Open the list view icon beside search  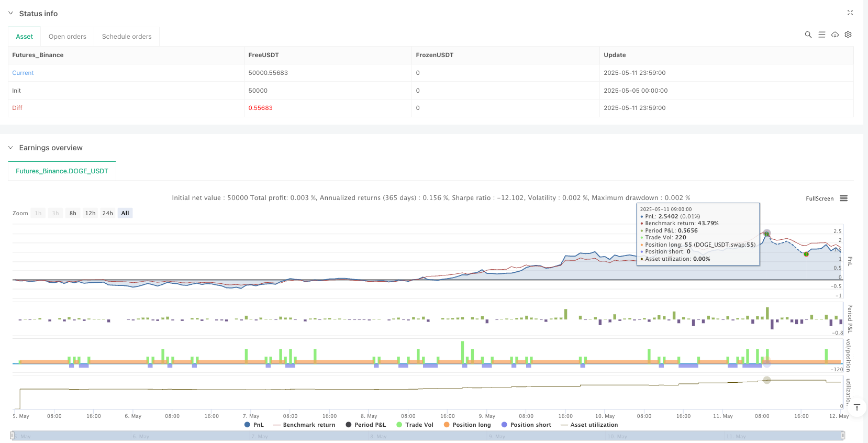pyautogui.click(x=821, y=35)
